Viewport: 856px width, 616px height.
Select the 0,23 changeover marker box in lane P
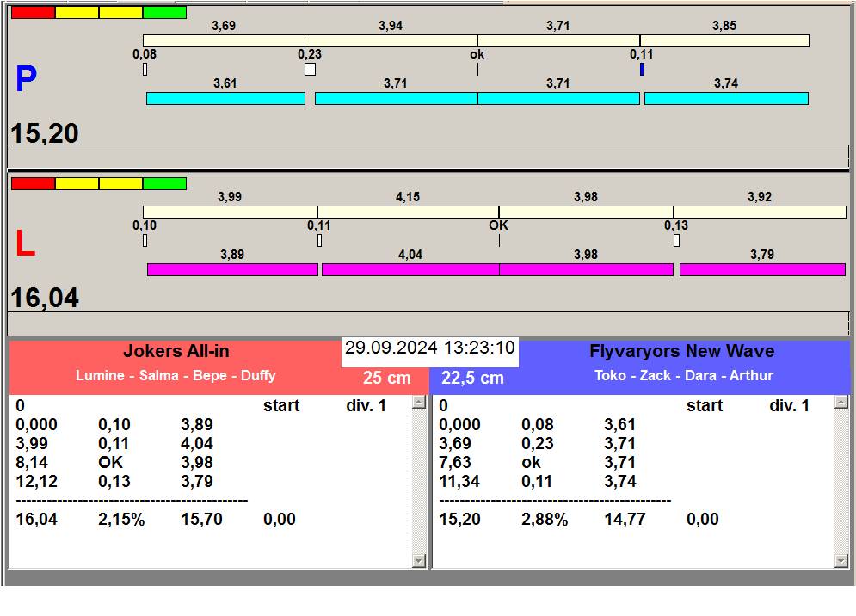coord(310,69)
